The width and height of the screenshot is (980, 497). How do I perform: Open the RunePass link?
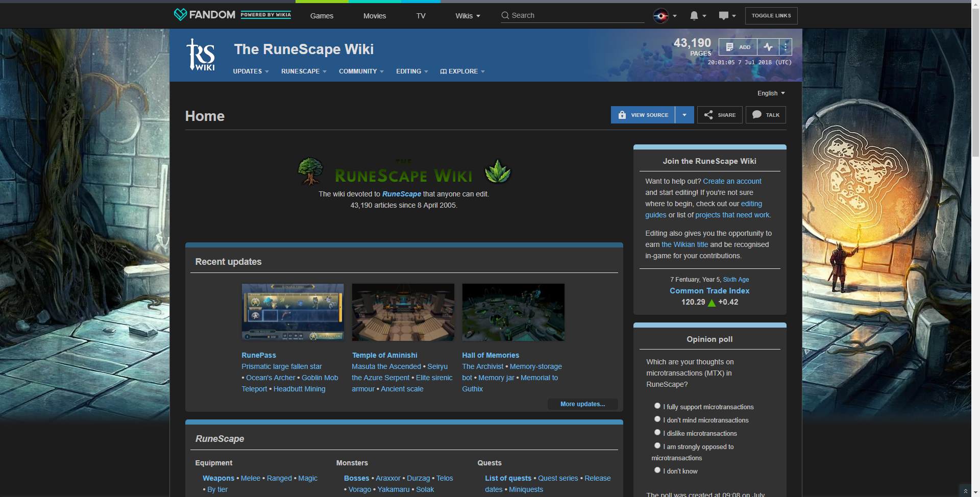(259, 355)
